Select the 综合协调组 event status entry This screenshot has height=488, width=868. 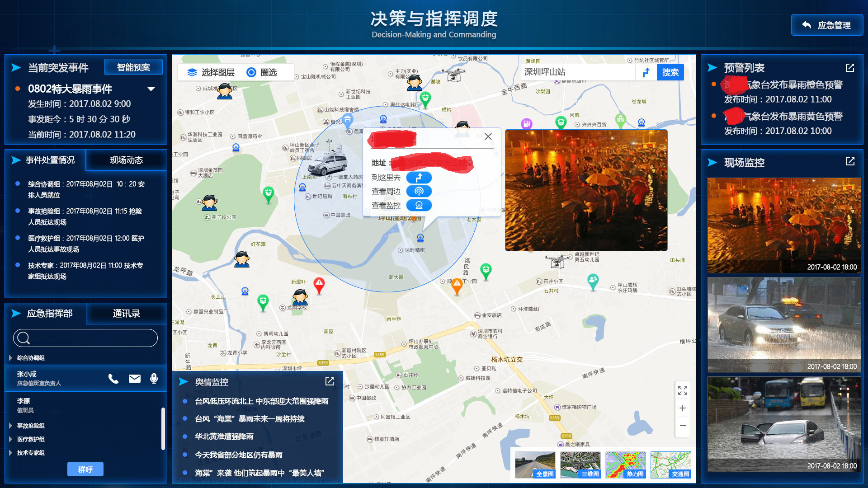click(x=86, y=190)
